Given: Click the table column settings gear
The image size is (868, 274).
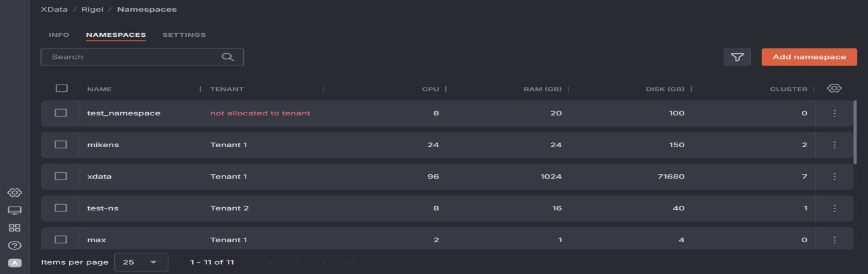Looking at the screenshot, I should (x=834, y=88).
